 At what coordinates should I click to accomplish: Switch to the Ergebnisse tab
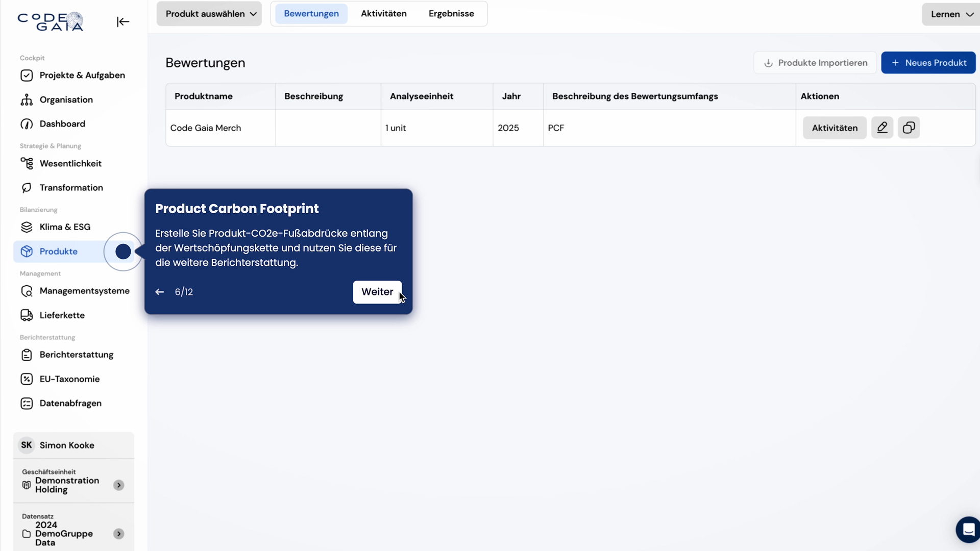coord(451,14)
